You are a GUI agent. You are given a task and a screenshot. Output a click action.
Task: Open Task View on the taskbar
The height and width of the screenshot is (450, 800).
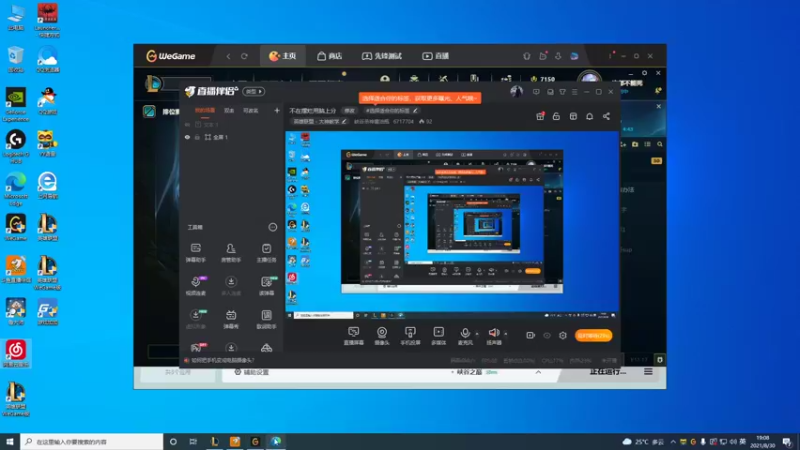pyautogui.click(x=193, y=441)
